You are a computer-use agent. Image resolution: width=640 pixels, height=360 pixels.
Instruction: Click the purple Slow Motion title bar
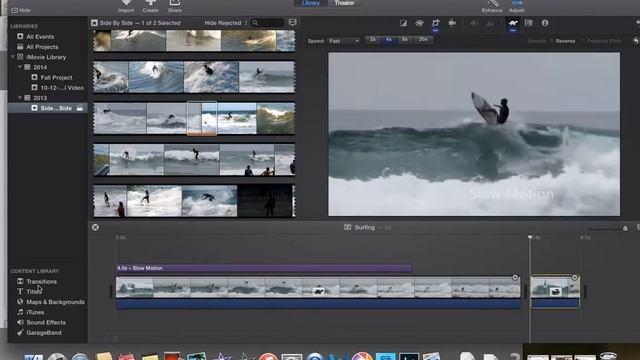click(x=264, y=268)
